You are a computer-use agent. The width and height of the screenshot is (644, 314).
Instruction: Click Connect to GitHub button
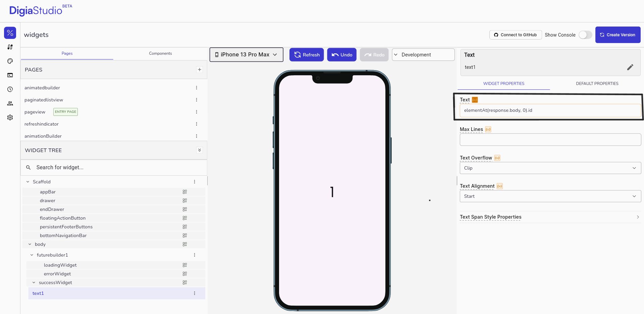click(x=515, y=35)
